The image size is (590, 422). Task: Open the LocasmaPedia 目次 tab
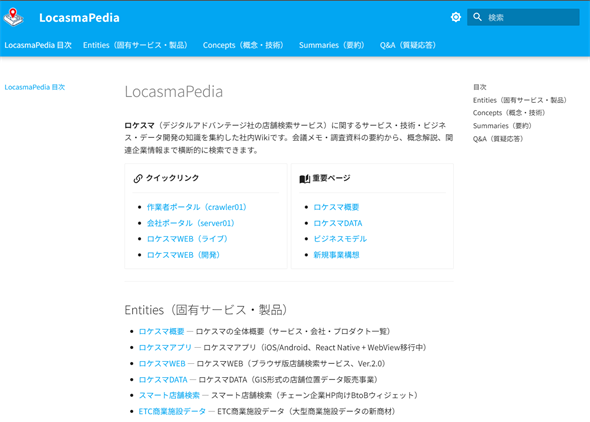tap(38, 45)
